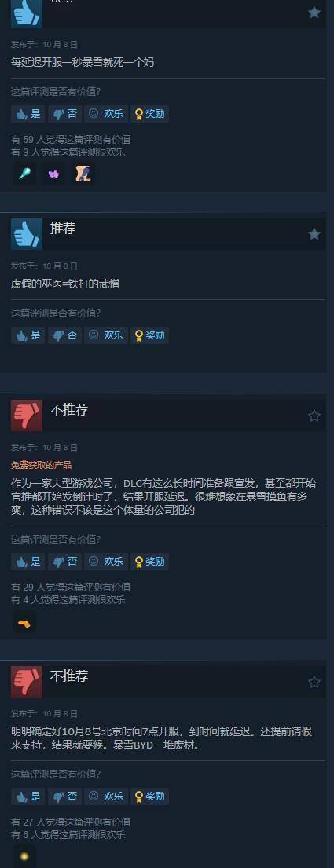The height and width of the screenshot is (868, 334).
Task: Click the filled star on the topmost review
Action: 314,13
